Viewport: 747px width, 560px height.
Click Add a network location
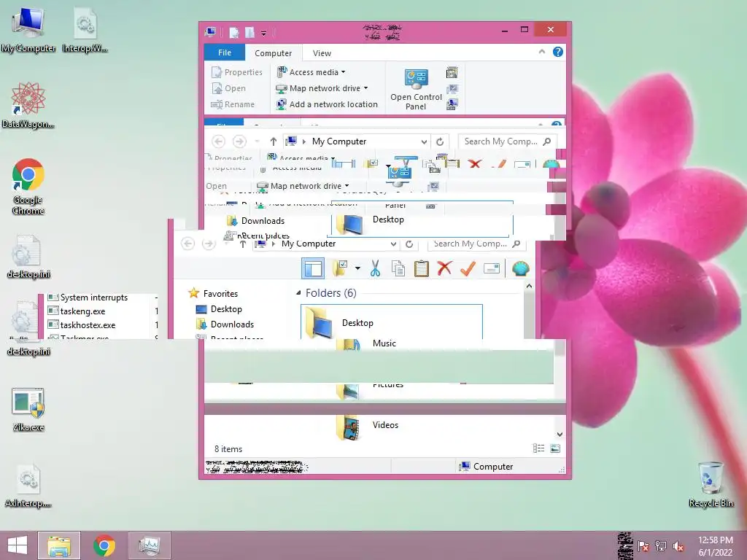pos(327,104)
